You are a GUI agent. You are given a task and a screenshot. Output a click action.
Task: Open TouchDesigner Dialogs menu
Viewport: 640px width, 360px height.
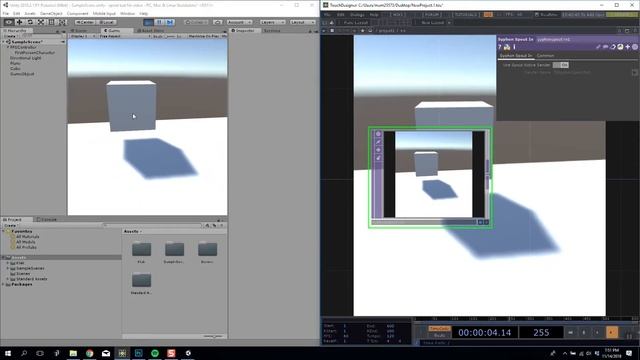pyautogui.click(x=357, y=15)
